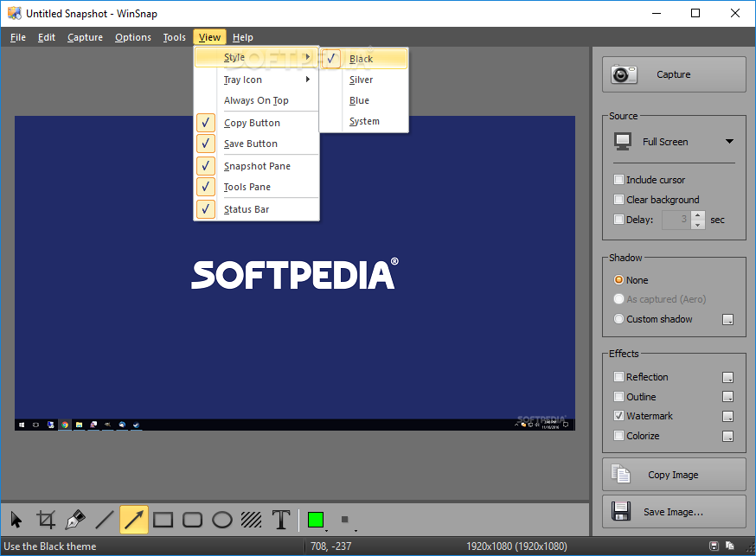The image size is (756, 556).
Task: Open the green color swatch dropdown arrow
Action: [326, 530]
